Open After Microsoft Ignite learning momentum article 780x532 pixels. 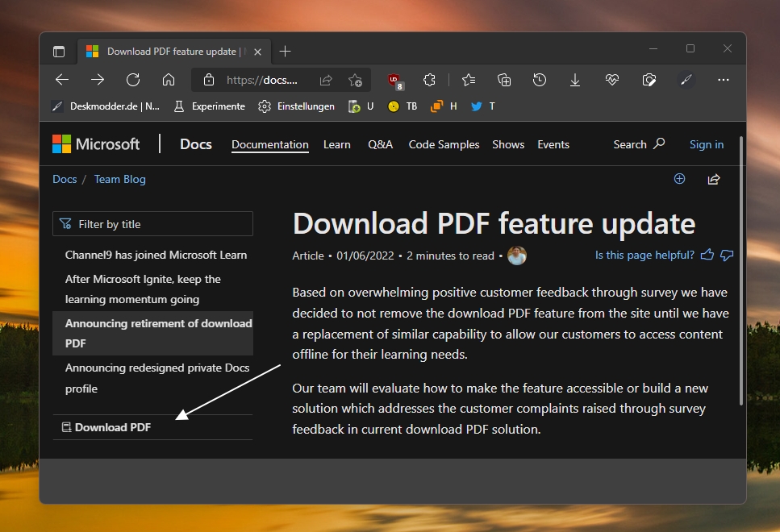click(143, 289)
